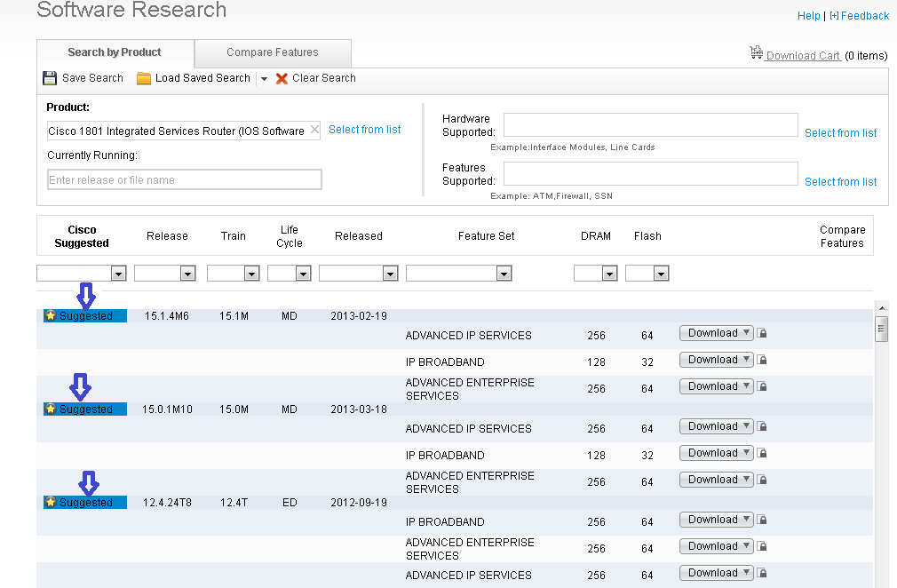The width and height of the screenshot is (897, 588).
Task: Click the 2012-09-19 released date
Action: coord(359,502)
